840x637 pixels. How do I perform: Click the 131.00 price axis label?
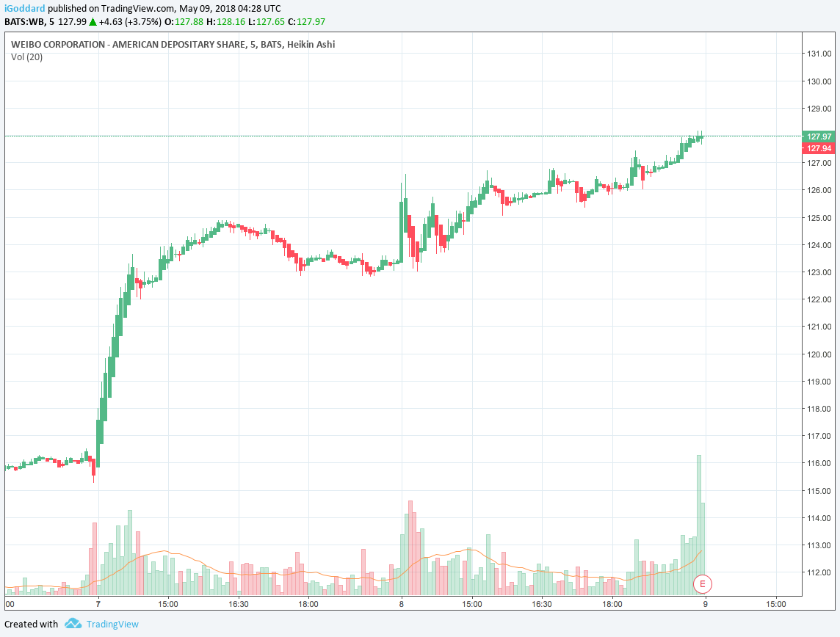click(819, 54)
